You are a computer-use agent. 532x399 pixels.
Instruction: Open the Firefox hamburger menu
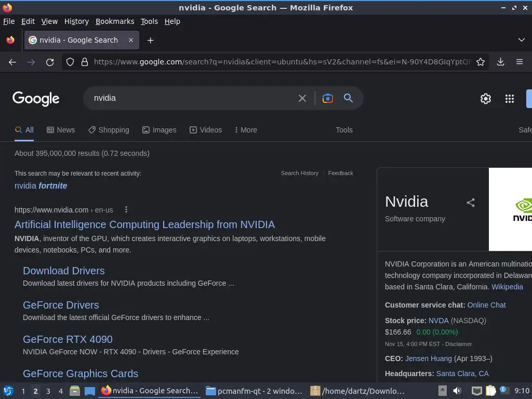click(520, 62)
